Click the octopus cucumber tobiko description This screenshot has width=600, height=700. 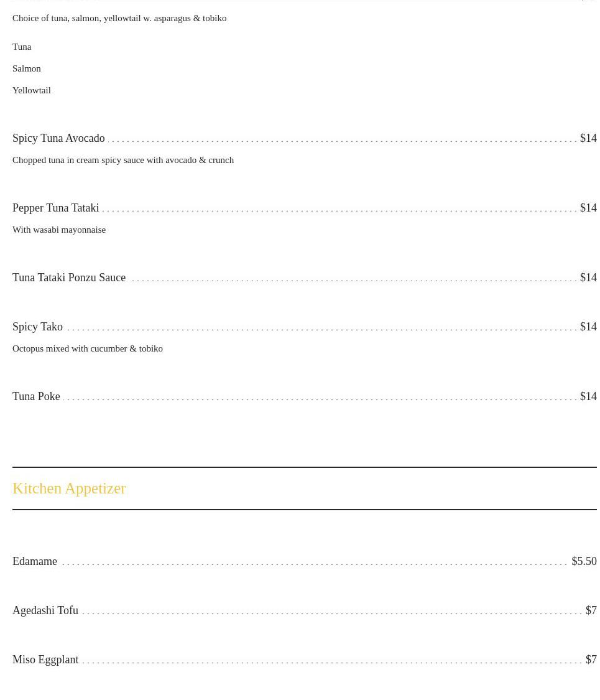tap(88, 348)
